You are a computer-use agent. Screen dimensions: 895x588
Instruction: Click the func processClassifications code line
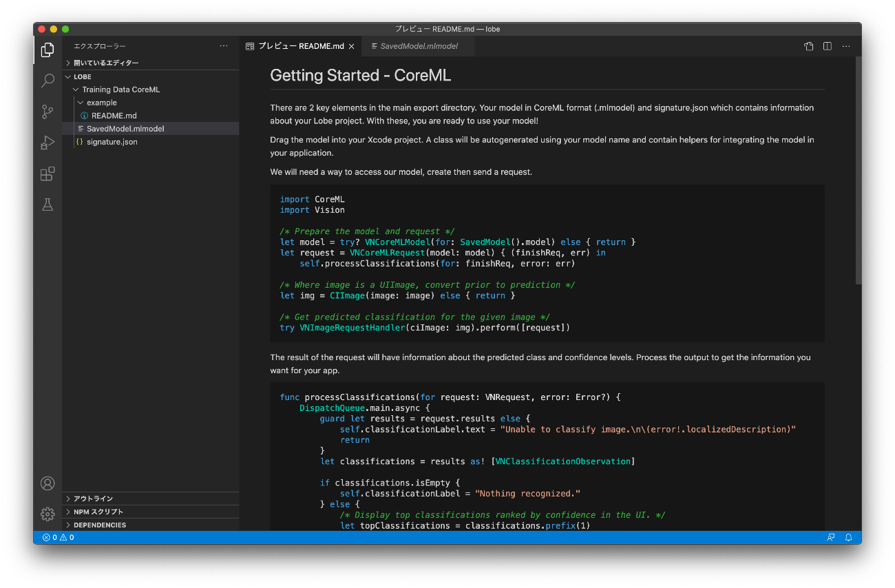pos(450,397)
